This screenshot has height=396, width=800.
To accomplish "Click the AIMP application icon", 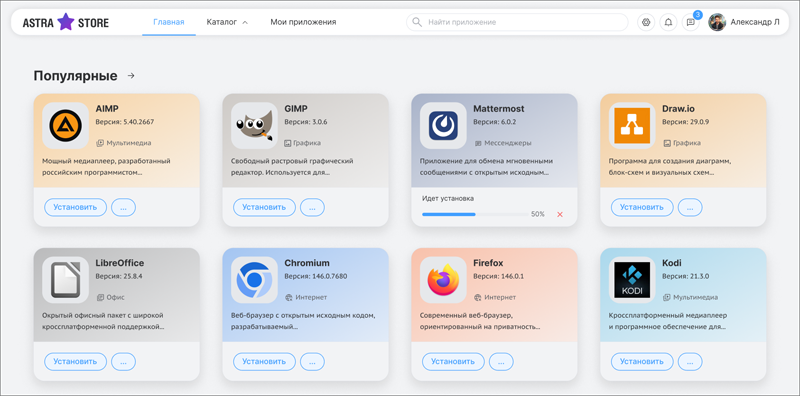I will pyautogui.click(x=65, y=126).
